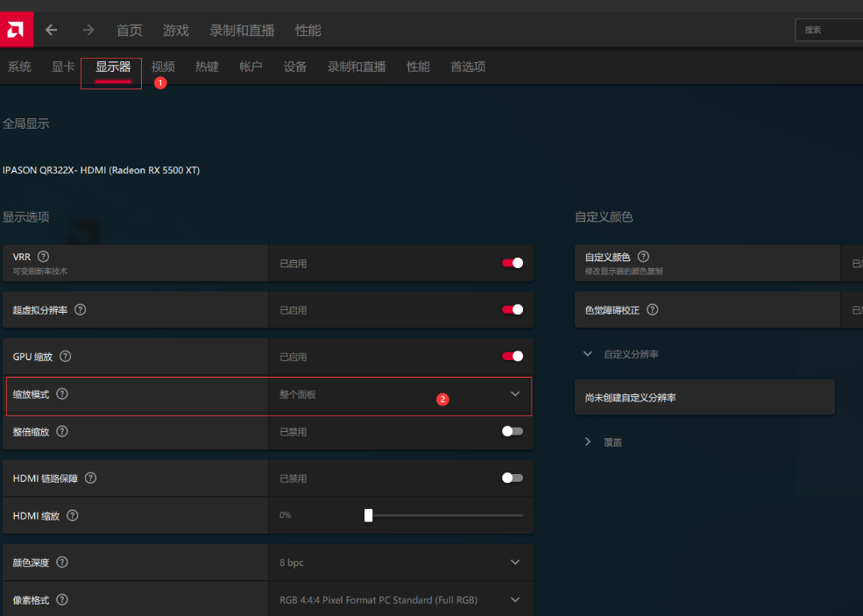Click the HDMI 缩放 slider handle
This screenshot has width=863, height=616.
(x=368, y=515)
